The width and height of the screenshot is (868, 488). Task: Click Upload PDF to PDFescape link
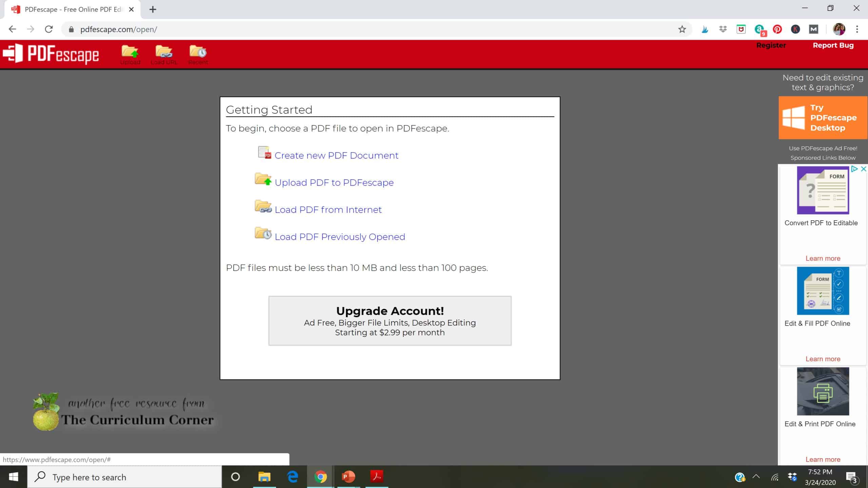(x=334, y=183)
